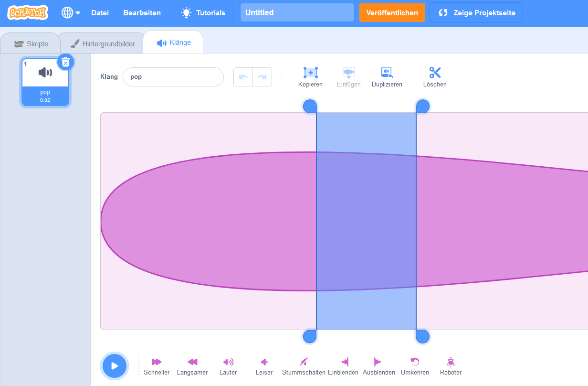Apply the Roboter effect
588x386 pixels.
tap(451, 362)
